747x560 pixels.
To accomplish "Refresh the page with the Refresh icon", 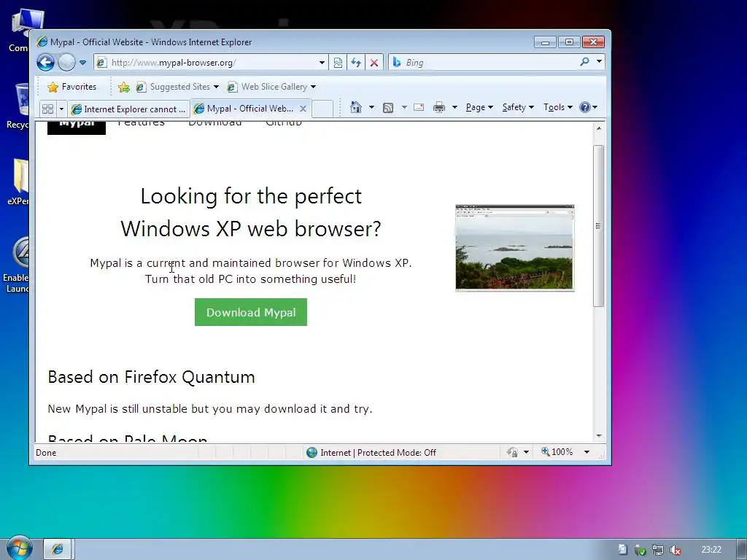I will (356, 63).
